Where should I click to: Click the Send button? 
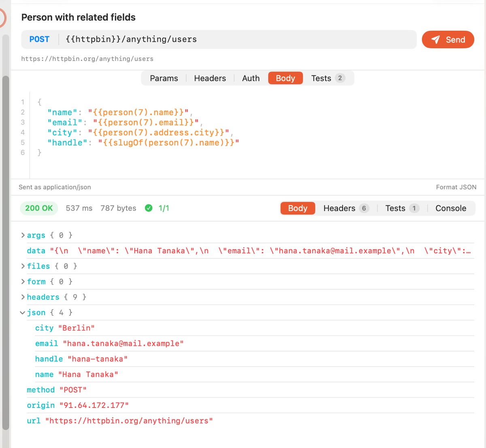[x=448, y=40]
